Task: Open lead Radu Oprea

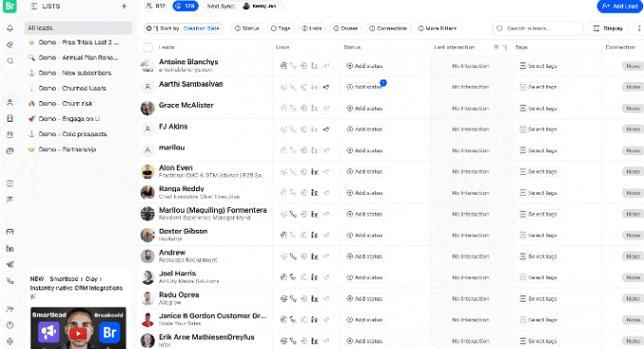Action: pos(179,295)
